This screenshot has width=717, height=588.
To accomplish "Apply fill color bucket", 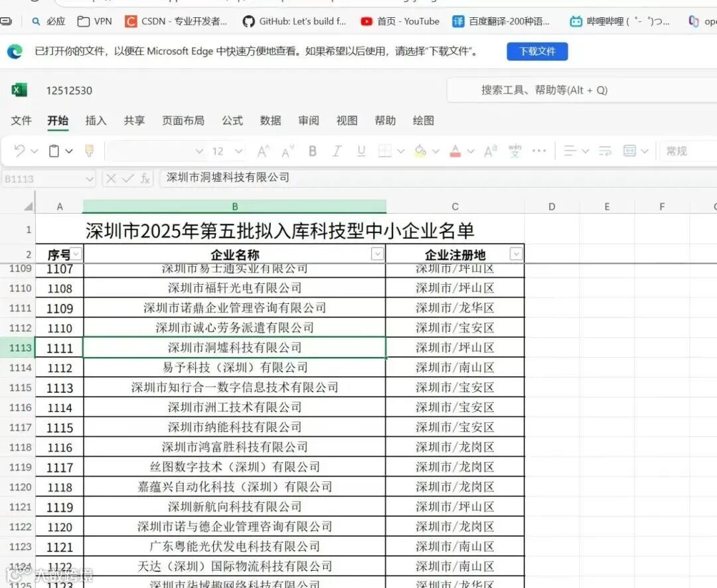I will coord(420,151).
